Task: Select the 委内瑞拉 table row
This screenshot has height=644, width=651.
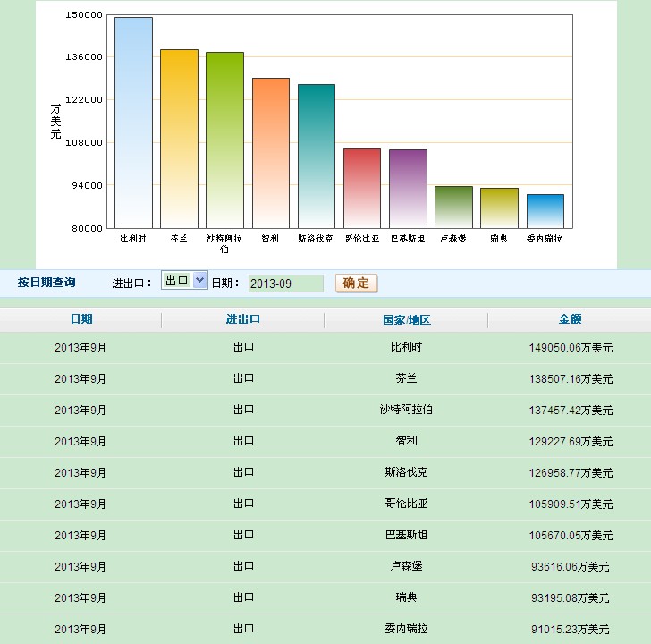Action: click(325, 629)
